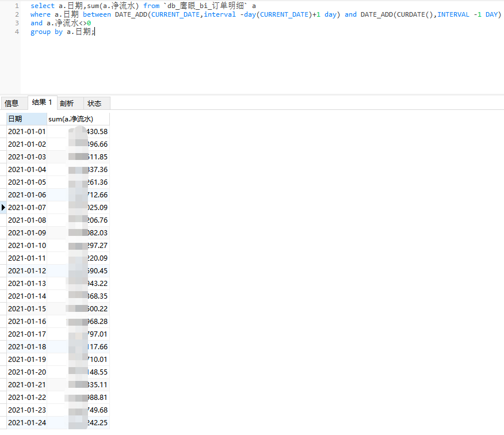Select the 2021-01-19 date cell
Image resolution: width=504 pixels, height=435 pixels.
(26, 360)
